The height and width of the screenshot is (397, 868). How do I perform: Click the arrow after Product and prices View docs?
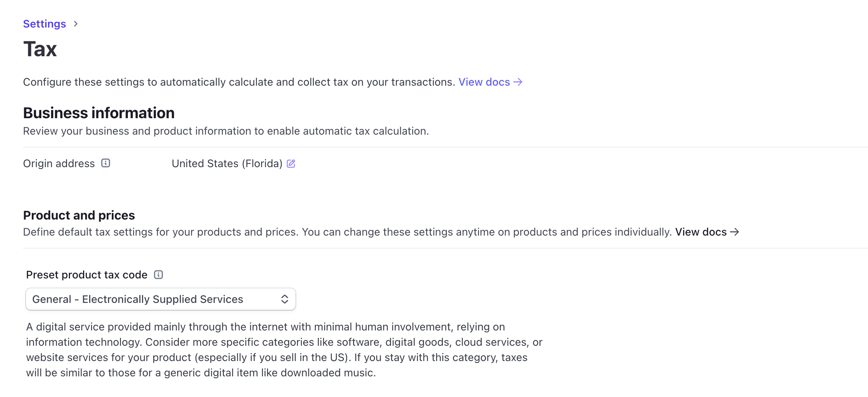(x=734, y=232)
